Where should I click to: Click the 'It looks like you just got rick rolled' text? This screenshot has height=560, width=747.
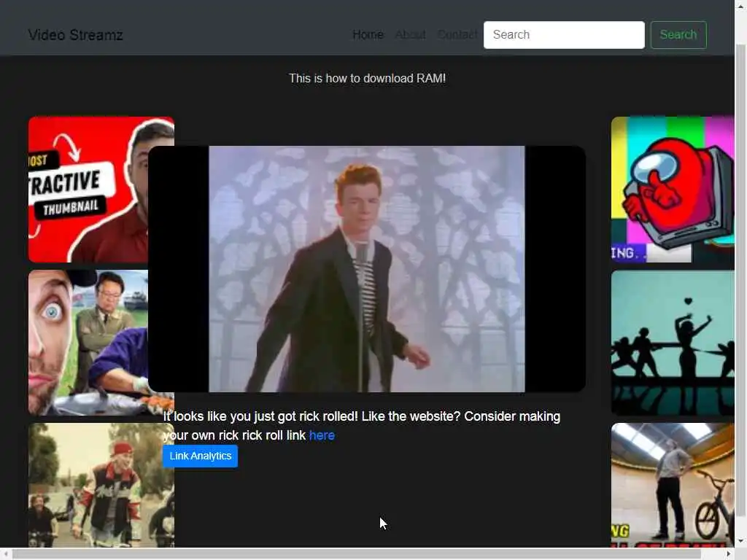362,426
